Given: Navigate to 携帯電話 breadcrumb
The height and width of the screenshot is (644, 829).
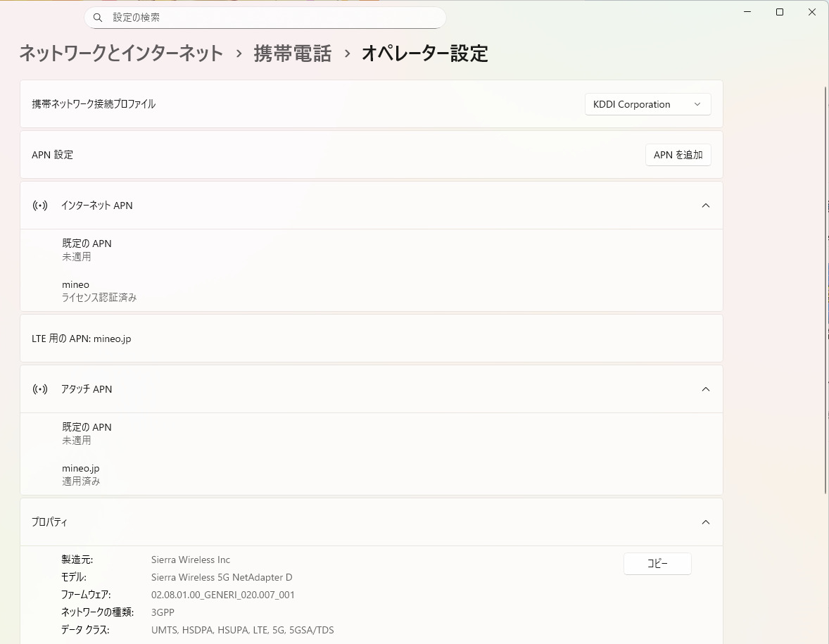Looking at the screenshot, I should pos(292,53).
